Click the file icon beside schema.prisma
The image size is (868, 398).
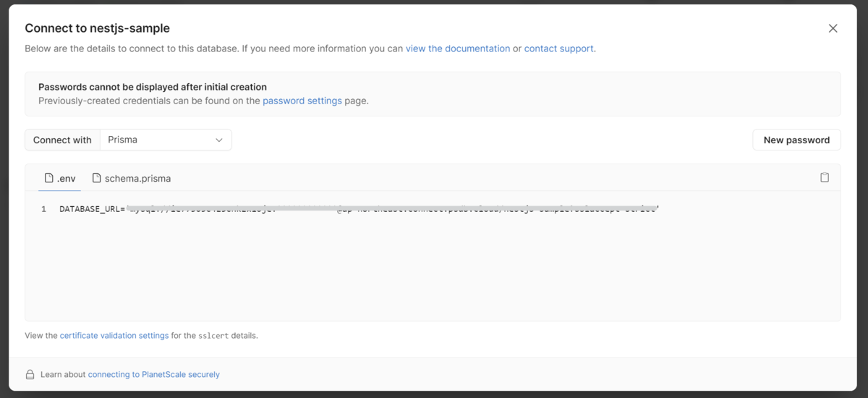coord(96,178)
